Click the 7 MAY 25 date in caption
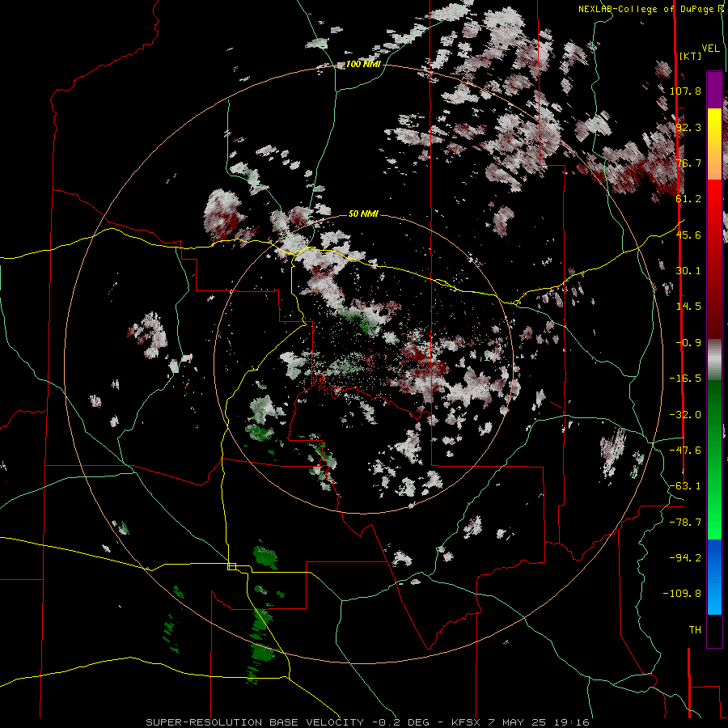 [515, 722]
